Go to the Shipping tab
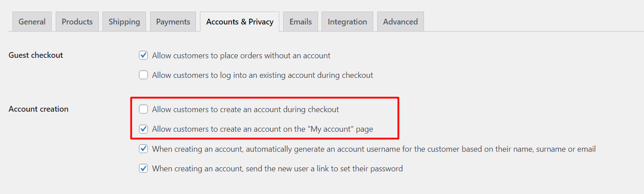Image resolution: width=644 pixels, height=194 pixels. 124,21
